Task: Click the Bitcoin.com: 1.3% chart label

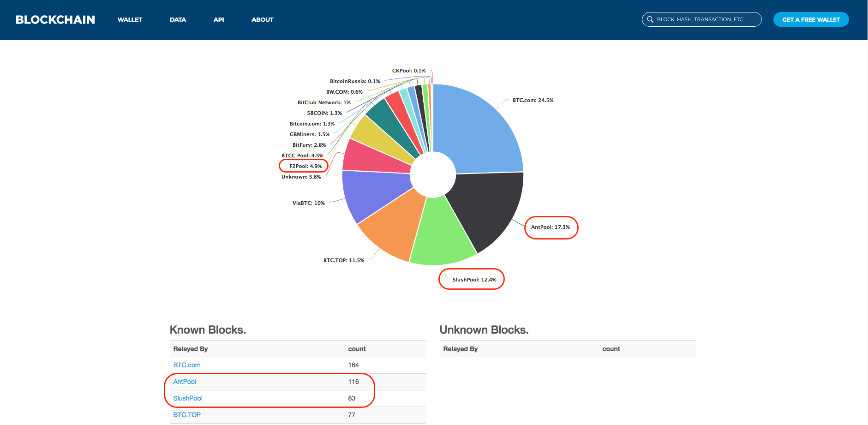Action: 312,124
